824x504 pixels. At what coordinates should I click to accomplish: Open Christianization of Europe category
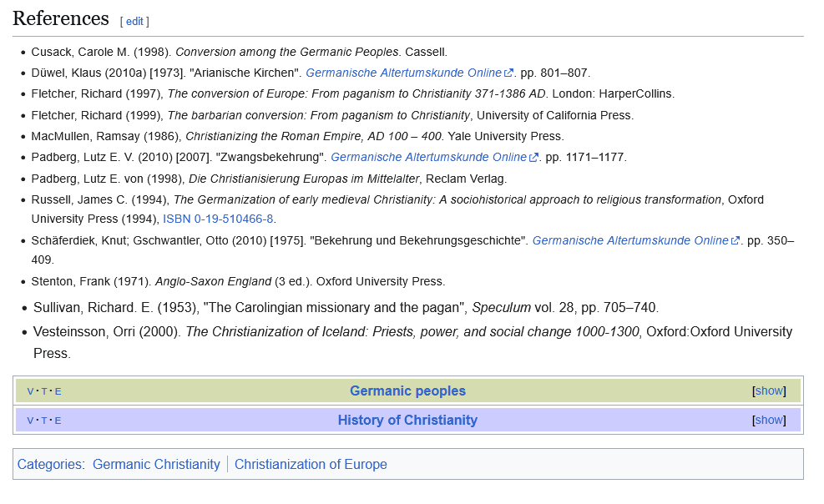coord(311,465)
